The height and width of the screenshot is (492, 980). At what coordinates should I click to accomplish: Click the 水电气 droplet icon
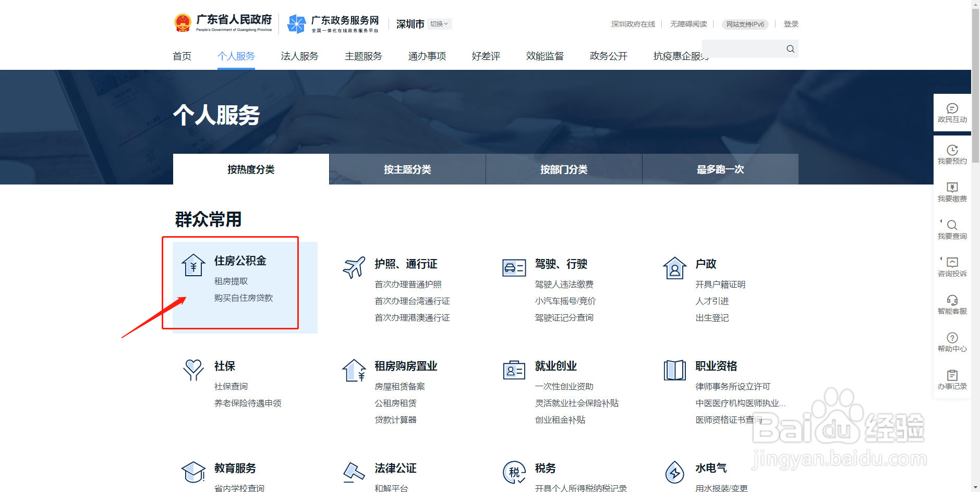(675, 472)
